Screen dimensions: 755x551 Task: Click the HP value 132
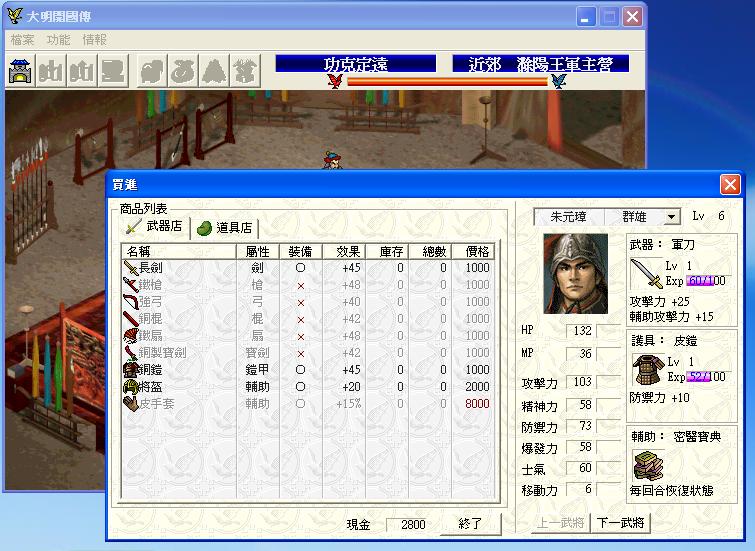point(582,331)
